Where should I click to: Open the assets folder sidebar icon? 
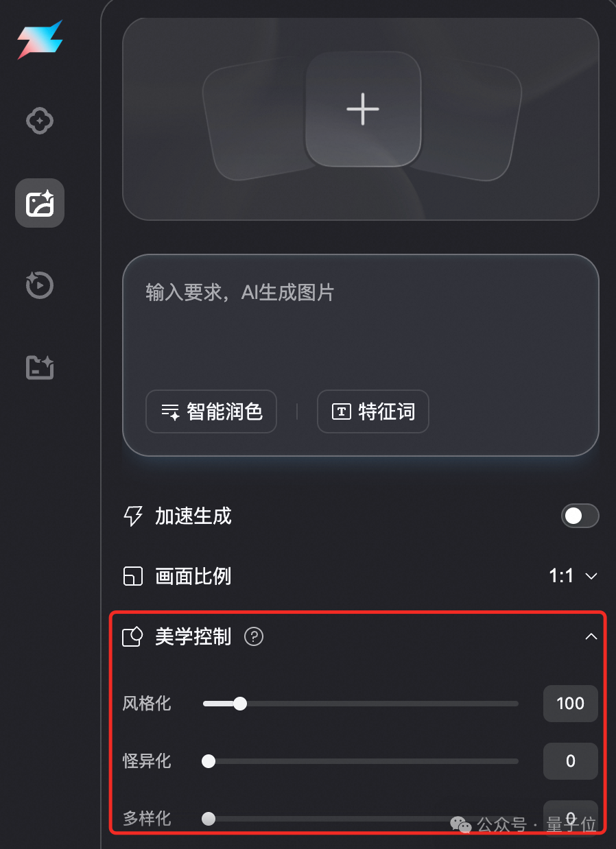pos(40,368)
